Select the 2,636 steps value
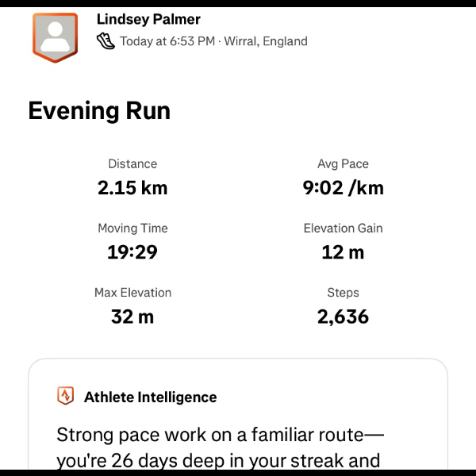 coord(343,317)
